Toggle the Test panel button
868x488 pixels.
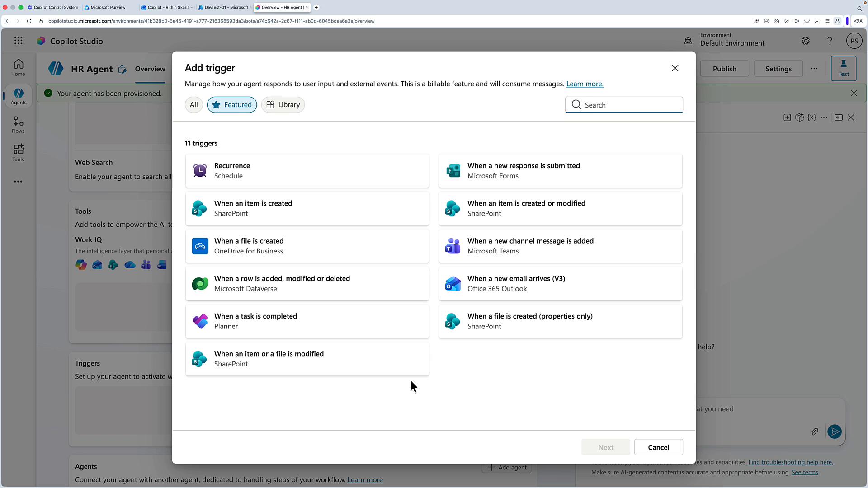coord(844,69)
